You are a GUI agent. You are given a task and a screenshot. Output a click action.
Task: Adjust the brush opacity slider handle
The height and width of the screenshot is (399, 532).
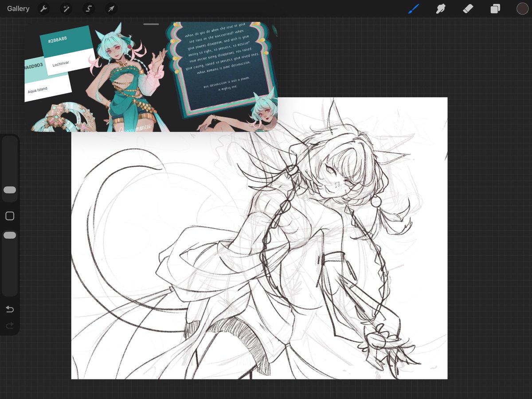pos(10,235)
